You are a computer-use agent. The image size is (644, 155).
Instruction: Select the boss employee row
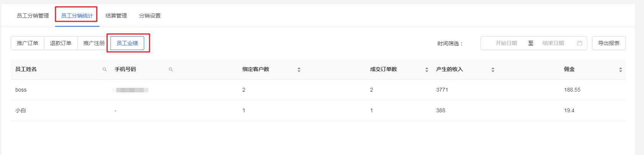pos(318,90)
